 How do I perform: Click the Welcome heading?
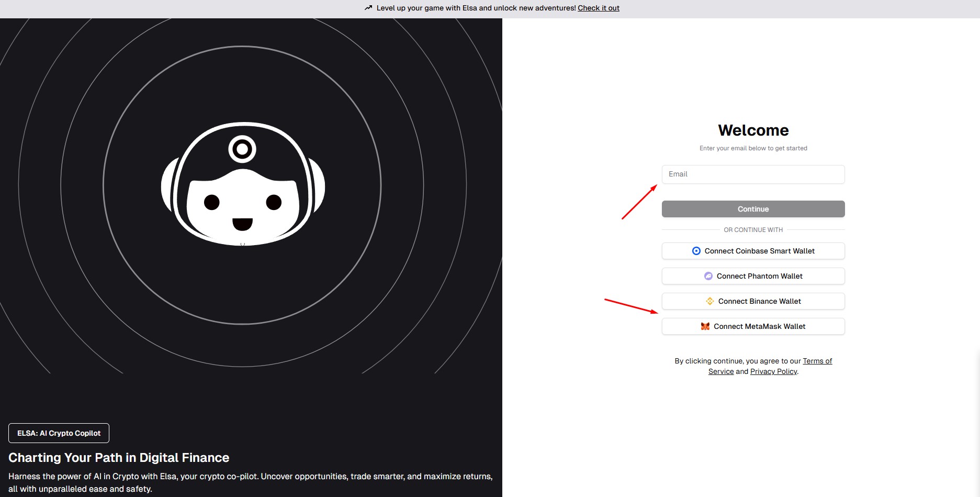753,130
